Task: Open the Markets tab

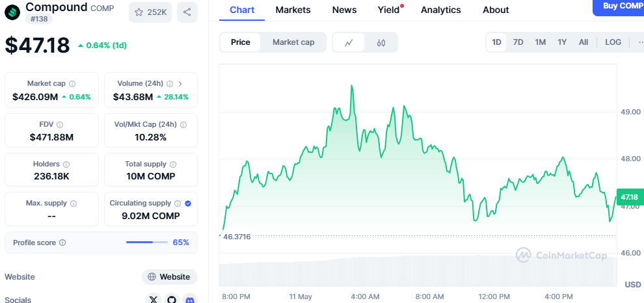Action: point(293,10)
